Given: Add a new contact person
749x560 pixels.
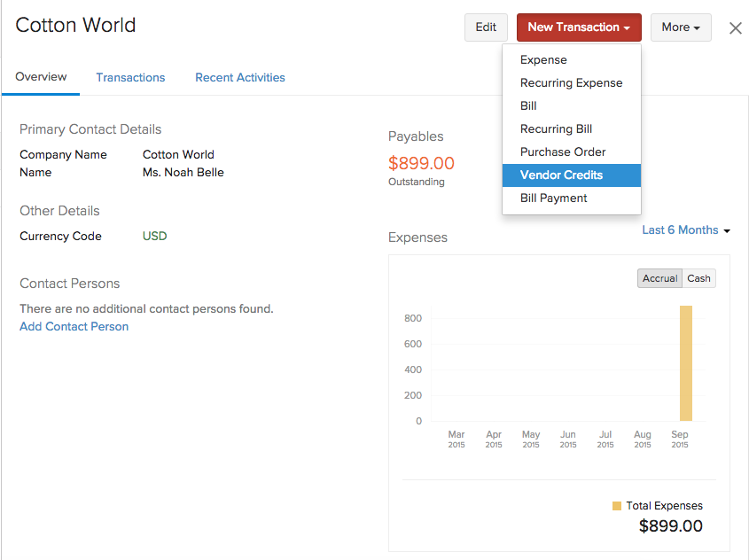Looking at the screenshot, I should point(74,326).
